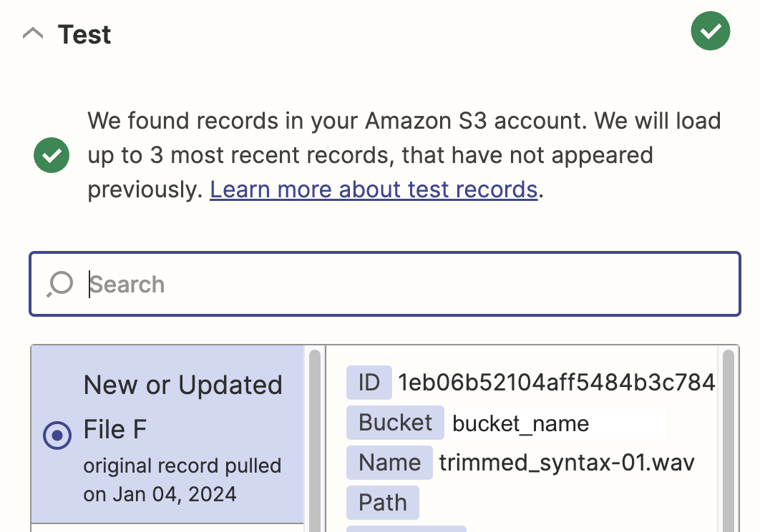The height and width of the screenshot is (532, 760).
Task: Click the record details panel scrollbar
Action: pyautogui.click(x=728, y=440)
